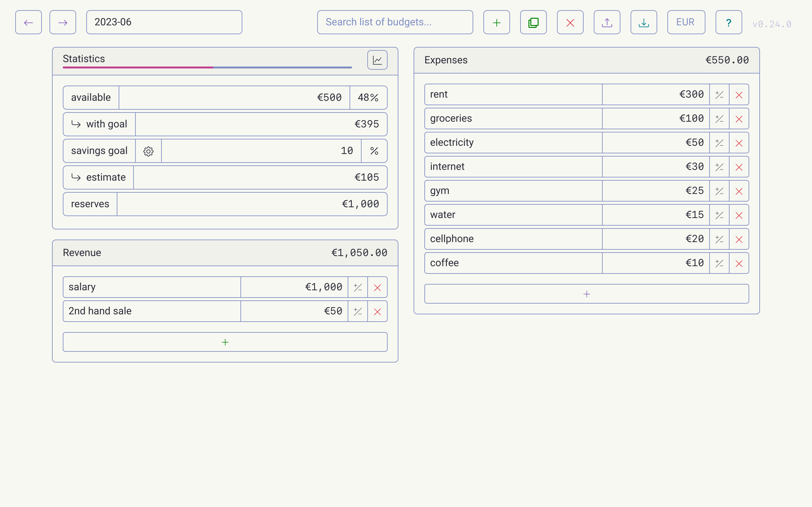
Task: Navigate to previous month budget
Action: (x=28, y=22)
